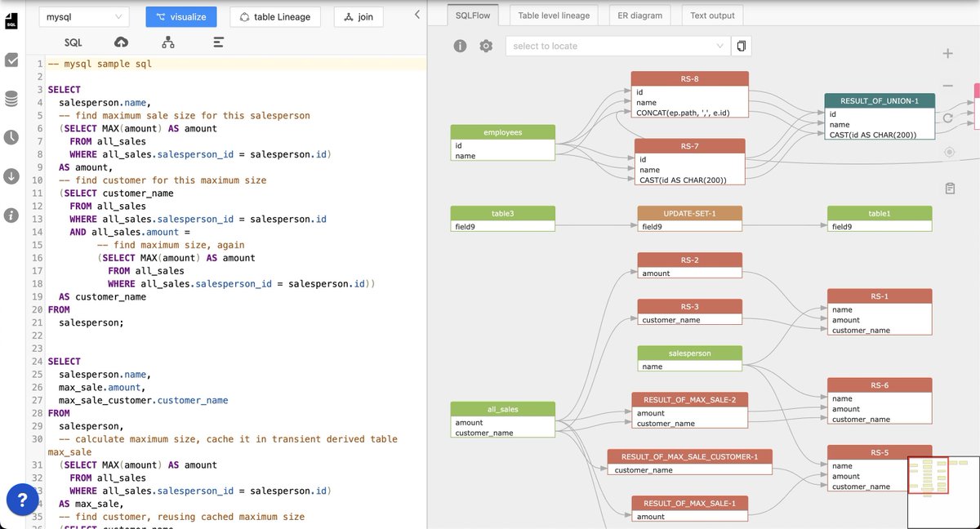Click "salesperson;" on editor line 21
Screen dimensions: 980x529
(91, 322)
